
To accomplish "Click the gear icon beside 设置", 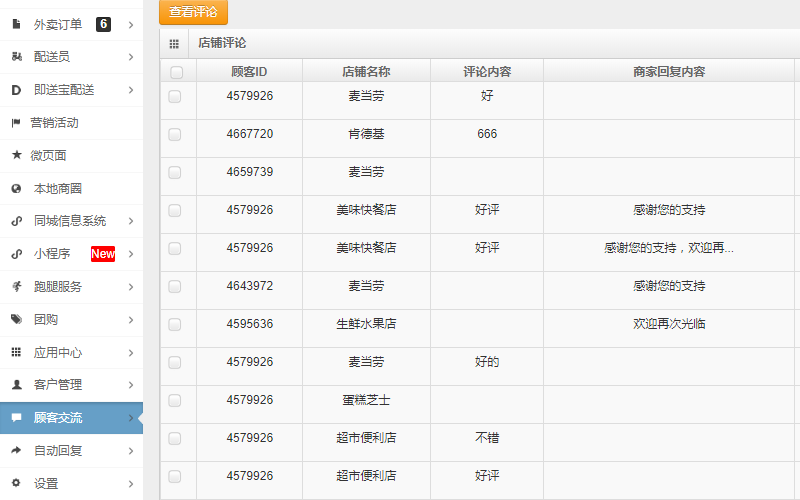I will [x=16, y=483].
